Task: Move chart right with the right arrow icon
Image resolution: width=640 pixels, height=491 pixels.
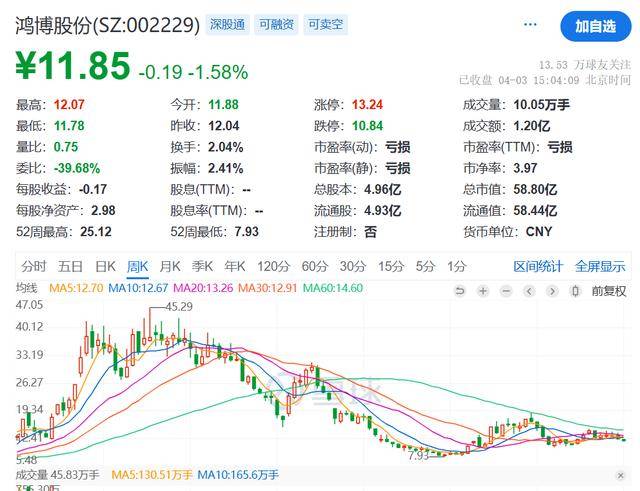Action: pos(552,291)
